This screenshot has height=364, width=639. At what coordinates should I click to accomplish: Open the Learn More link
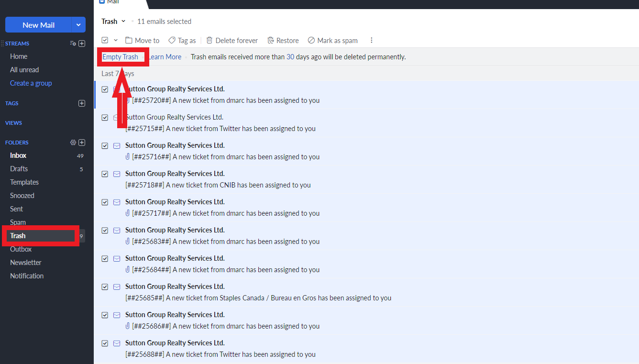coord(165,57)
